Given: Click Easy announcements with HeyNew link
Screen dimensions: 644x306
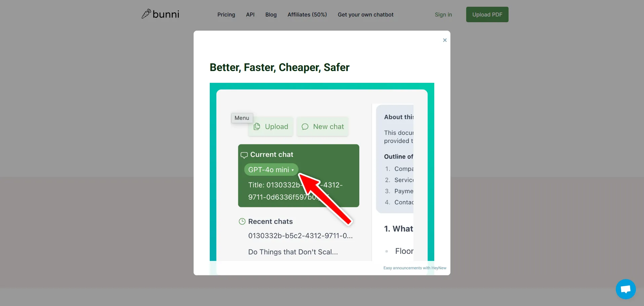Looking at the screenshot, I should tap(414, 268).
